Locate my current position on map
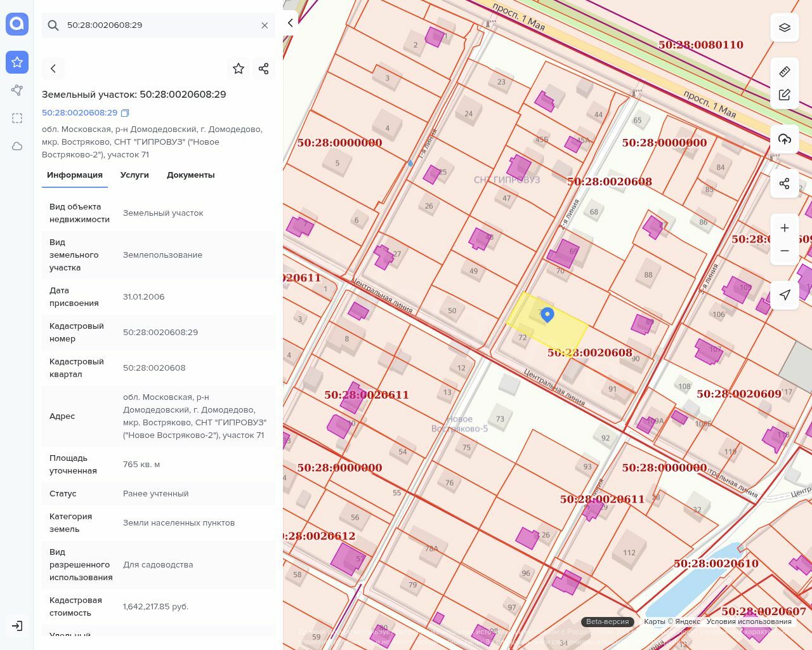812x650 pixels. pyautogui.click(x=785, y=295)
